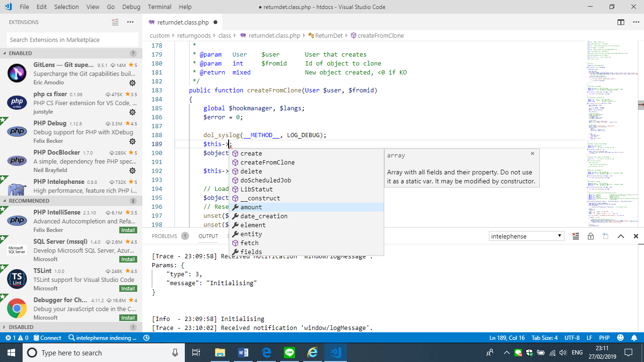Open the intelephense output channel dropdown
Viewport: 644px width, 362px height.
[526, 236]
